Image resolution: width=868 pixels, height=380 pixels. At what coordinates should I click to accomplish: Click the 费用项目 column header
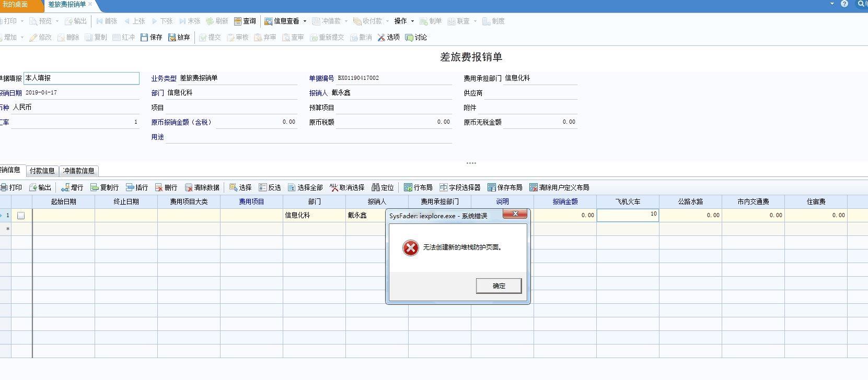pyautogui.click(x=251, y=201)
